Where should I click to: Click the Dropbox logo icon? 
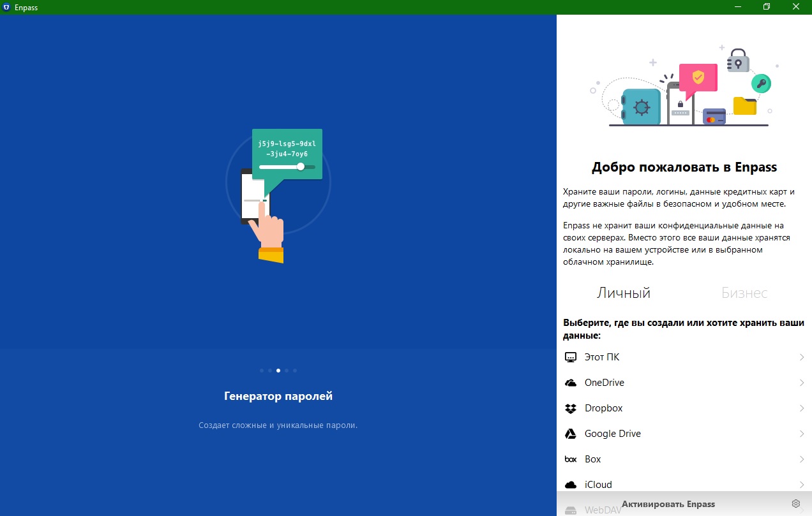pyautogui.click(x=571, y=408)
